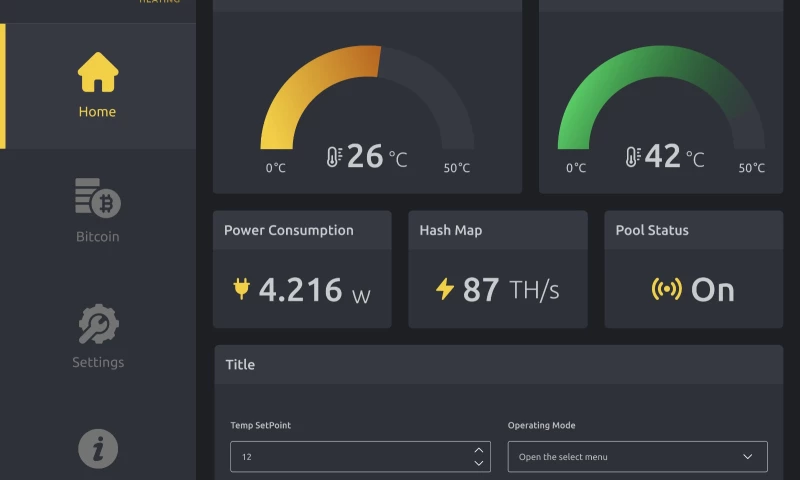
Task: Go to Bitcoin label in sidebar
Action: (98, 237)
